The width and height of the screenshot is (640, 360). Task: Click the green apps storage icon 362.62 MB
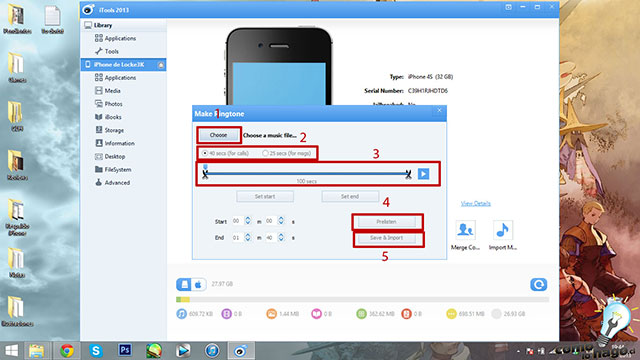tap(361, 314)
